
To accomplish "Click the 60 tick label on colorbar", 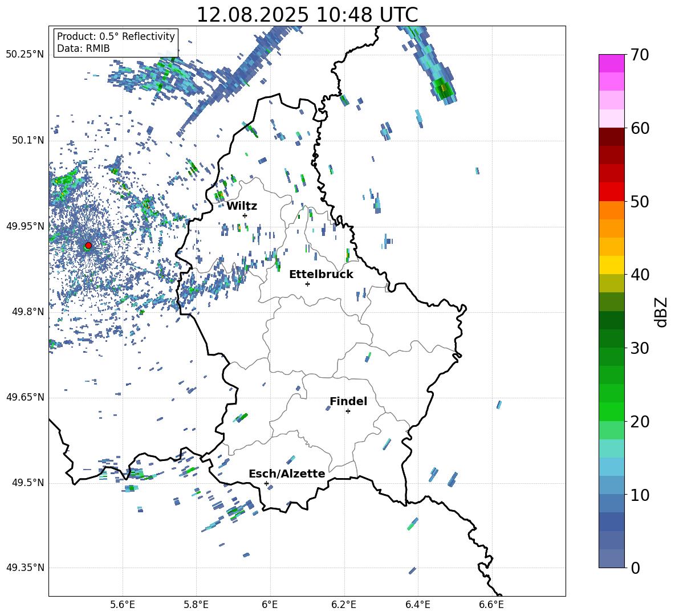I will tap(640, 128).
